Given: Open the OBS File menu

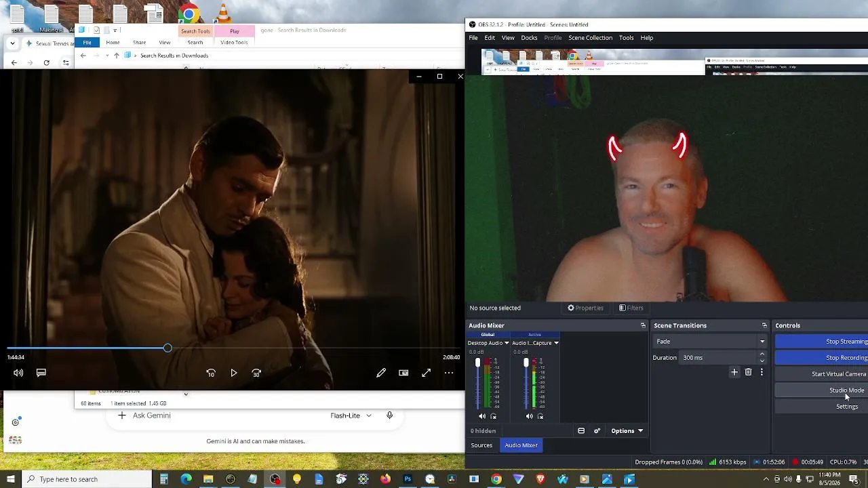Looking at the screenshot, I should pos(473,38).
